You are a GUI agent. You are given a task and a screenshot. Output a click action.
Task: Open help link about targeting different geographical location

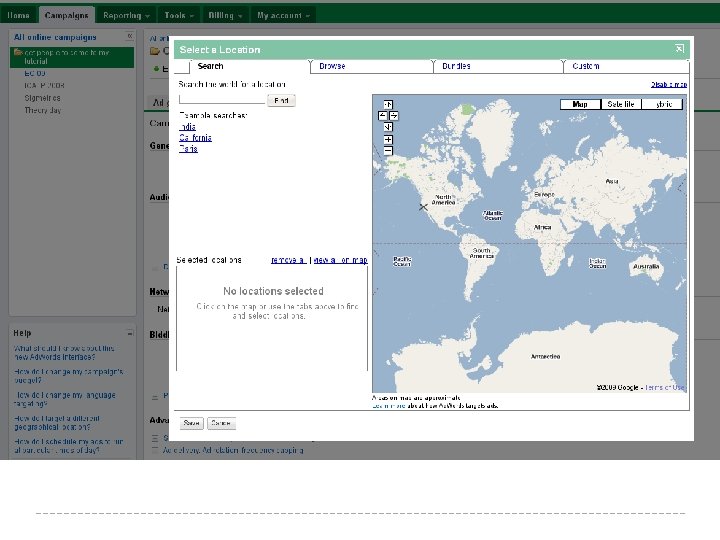point(57,422)
